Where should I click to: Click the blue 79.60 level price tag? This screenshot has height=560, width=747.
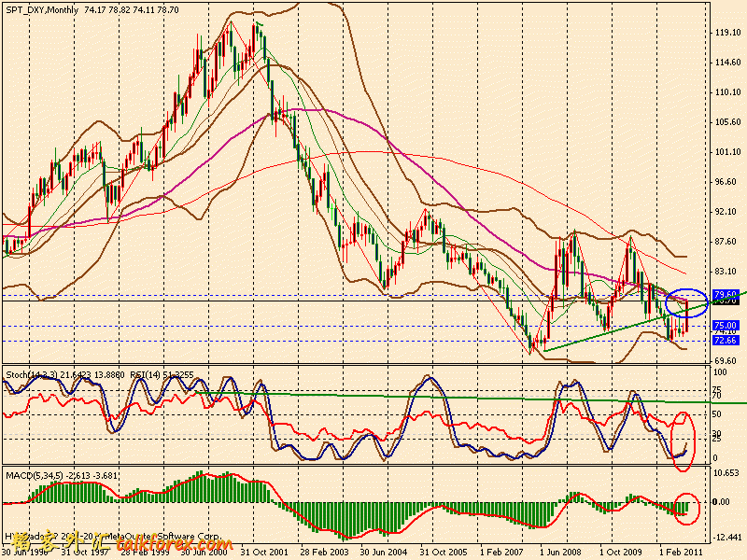tap(726, 294)
